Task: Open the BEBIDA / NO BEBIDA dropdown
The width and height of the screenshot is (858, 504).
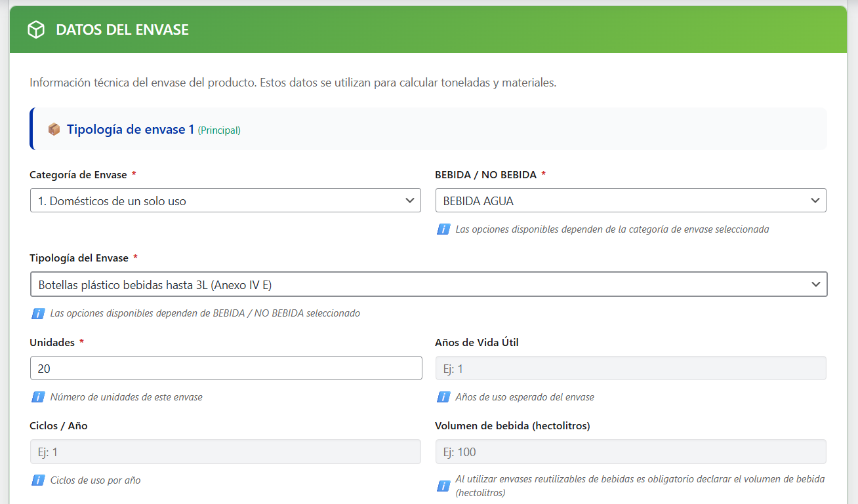Action: point(631,201)
